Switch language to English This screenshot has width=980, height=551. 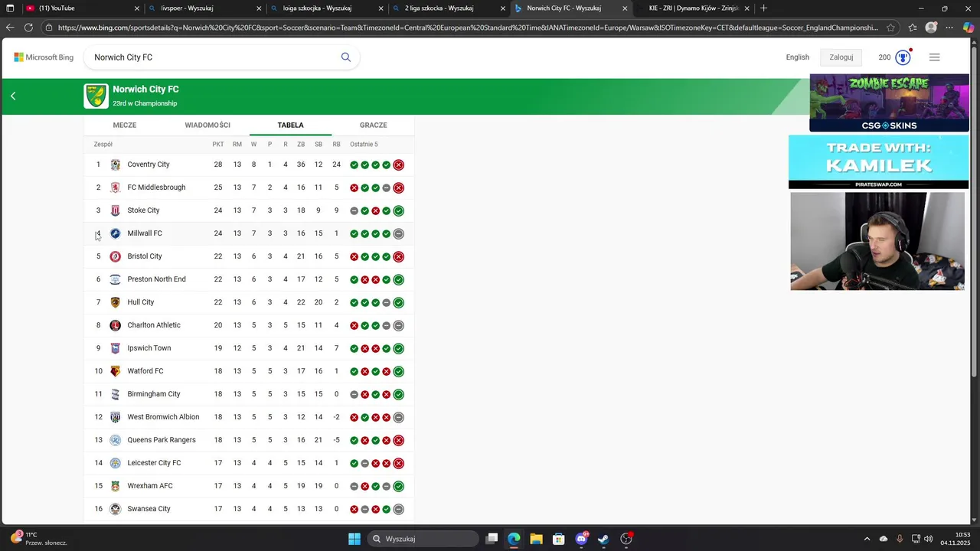tap(798, 57)
